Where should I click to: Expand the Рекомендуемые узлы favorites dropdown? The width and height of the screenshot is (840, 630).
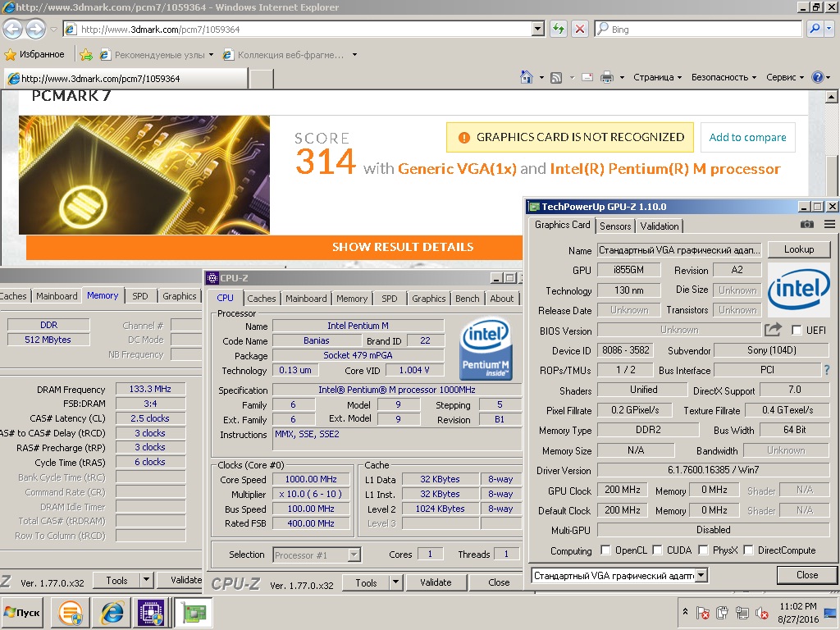tap(211, 55)
